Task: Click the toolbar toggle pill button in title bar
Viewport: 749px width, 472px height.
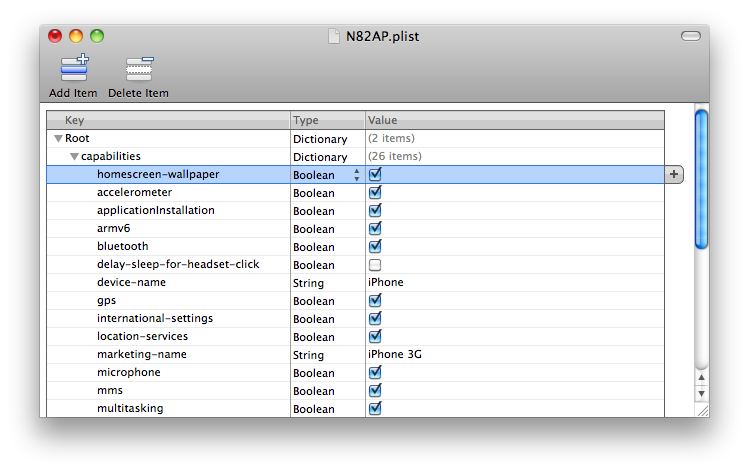Action: [690, 36]
